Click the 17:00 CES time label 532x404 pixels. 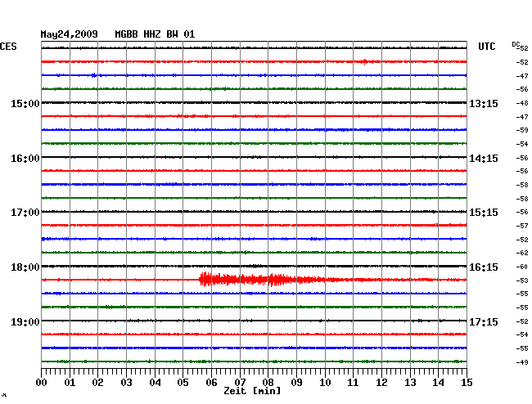(x=25, y=213)
